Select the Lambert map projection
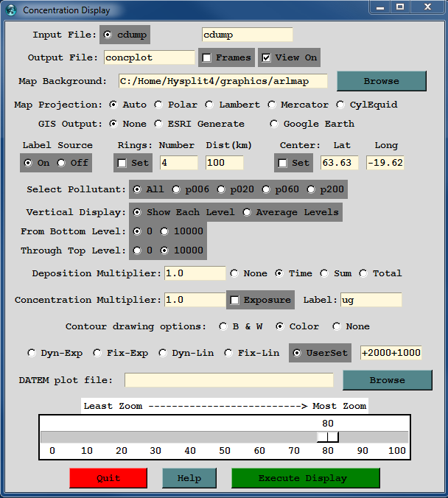Viewport: 448px width, 498px height. click(210, 105)
